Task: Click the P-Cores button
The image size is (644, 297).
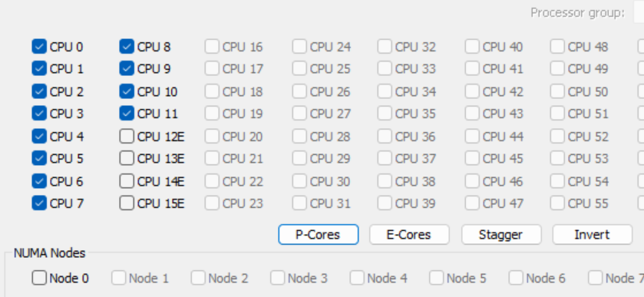Action: (319, 235)
